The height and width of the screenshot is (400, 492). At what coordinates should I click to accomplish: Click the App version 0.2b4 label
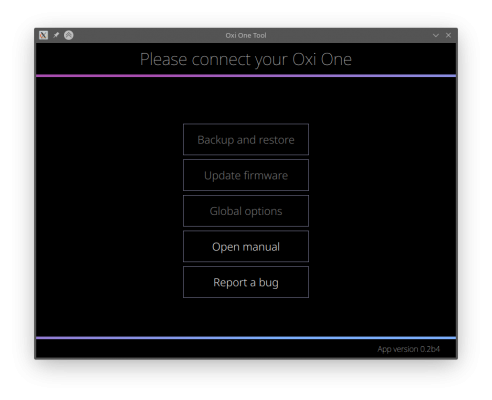[x=408, y=349]
